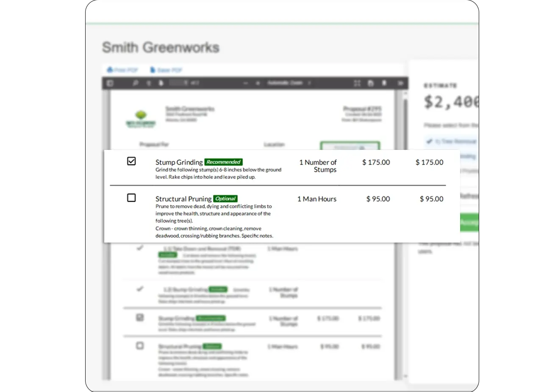544x392 pixels.
Task: Check the Structural Pruning Optional checkbox
Action: [x=131, y=198]
